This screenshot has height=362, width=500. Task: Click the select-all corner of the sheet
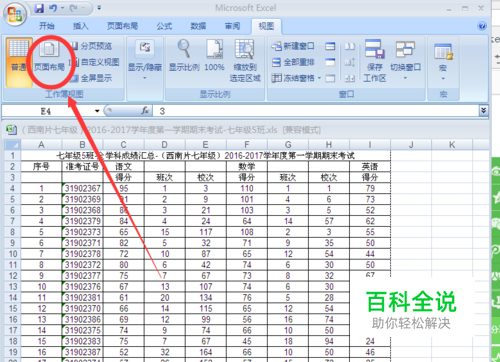point(13,145)
